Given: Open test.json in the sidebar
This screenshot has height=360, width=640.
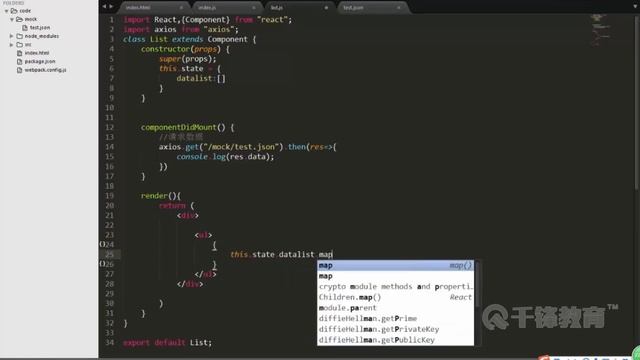Looking at the screenshot, I should (x=40, y=28).
